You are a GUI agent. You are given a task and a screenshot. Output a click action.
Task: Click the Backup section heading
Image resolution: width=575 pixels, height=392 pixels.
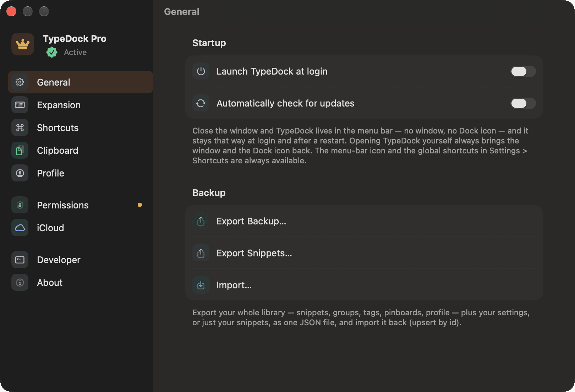click(209, 193)
